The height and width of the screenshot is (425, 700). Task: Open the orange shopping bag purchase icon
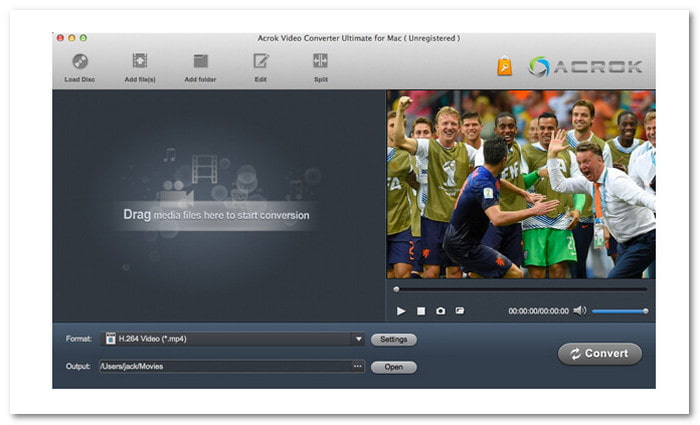pos(504,66)
